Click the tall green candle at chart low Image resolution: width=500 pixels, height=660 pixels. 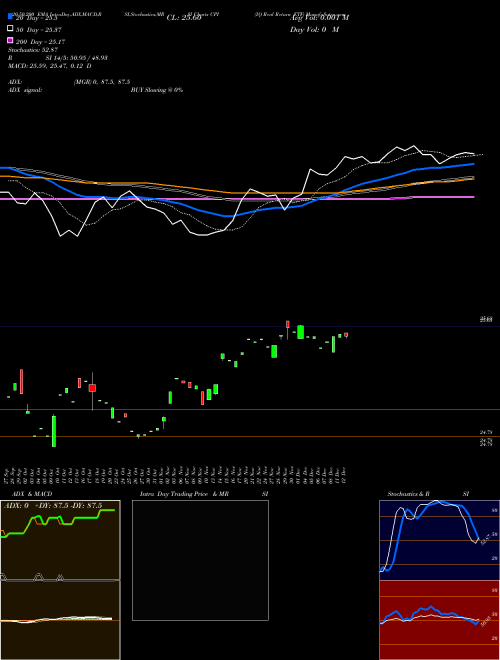[54, 431]
